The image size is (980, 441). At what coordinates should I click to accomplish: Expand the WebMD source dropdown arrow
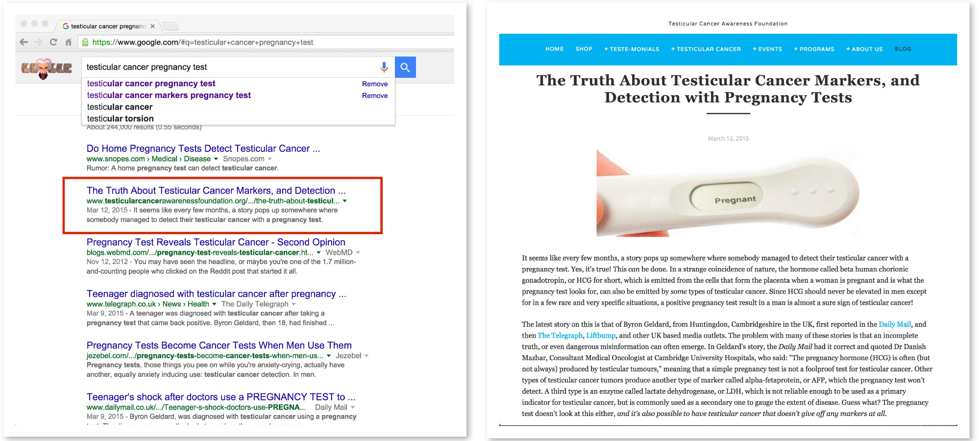358,252
